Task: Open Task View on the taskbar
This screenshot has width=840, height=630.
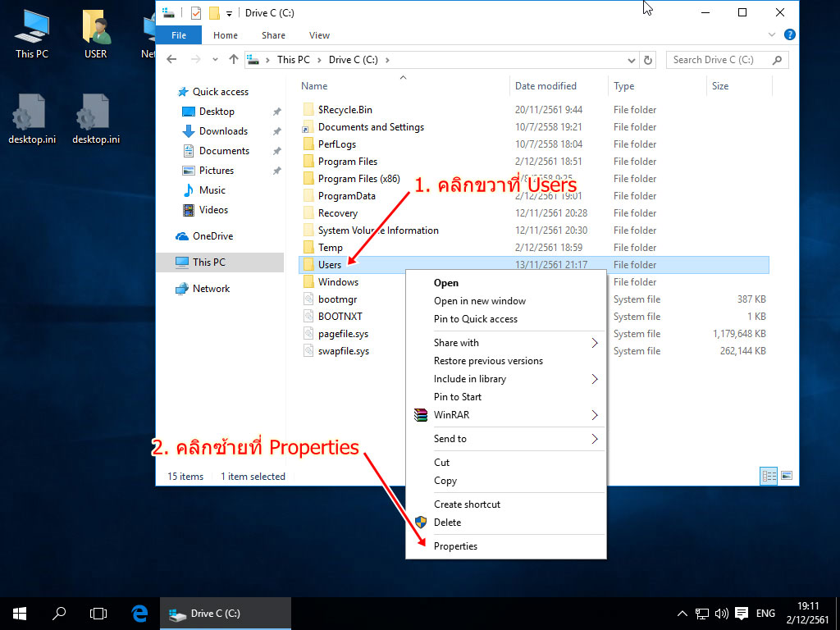Action: [98, 613]
